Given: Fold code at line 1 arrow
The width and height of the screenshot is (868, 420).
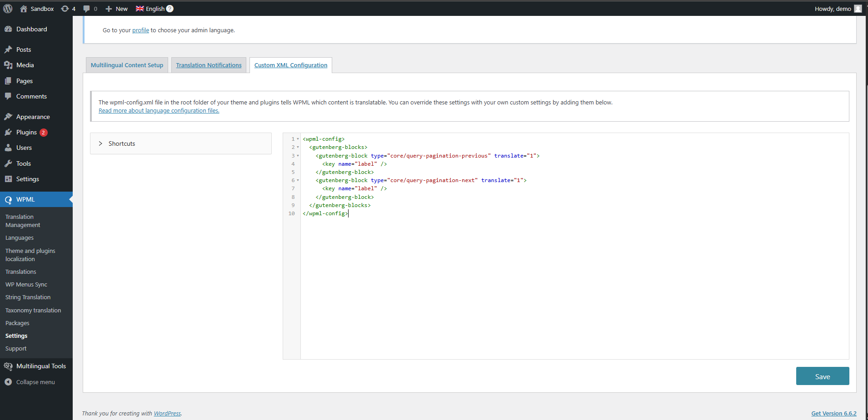Looking at the screenshot, I should [298, 139].
